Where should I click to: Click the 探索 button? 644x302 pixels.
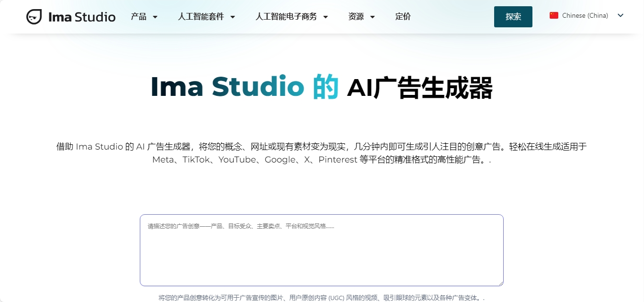click(513, 17)
